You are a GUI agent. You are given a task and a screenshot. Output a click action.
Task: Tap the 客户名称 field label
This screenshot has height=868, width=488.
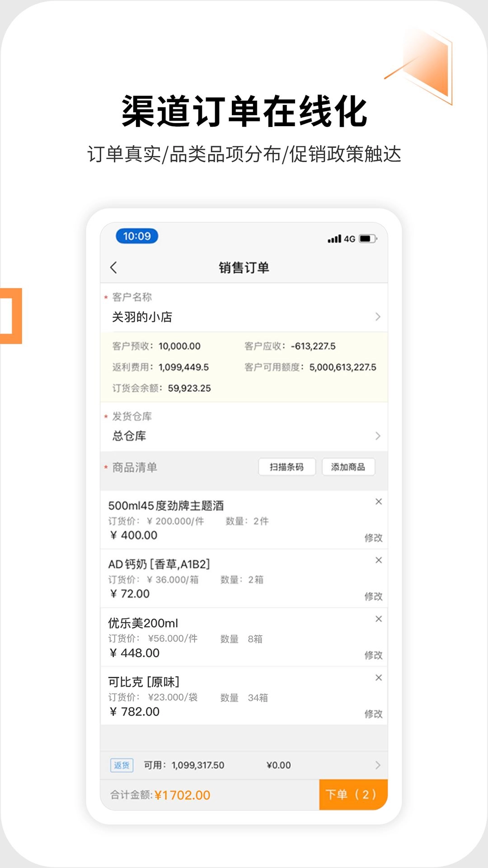tap(132, 297)
